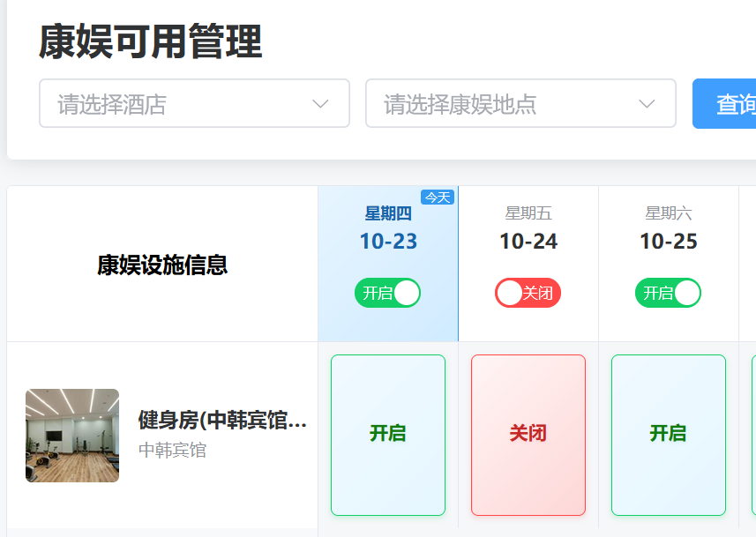Viewport: 756px width, 537px height.
Task: Select the 星期五 column header label
Action: click(528, 213)
